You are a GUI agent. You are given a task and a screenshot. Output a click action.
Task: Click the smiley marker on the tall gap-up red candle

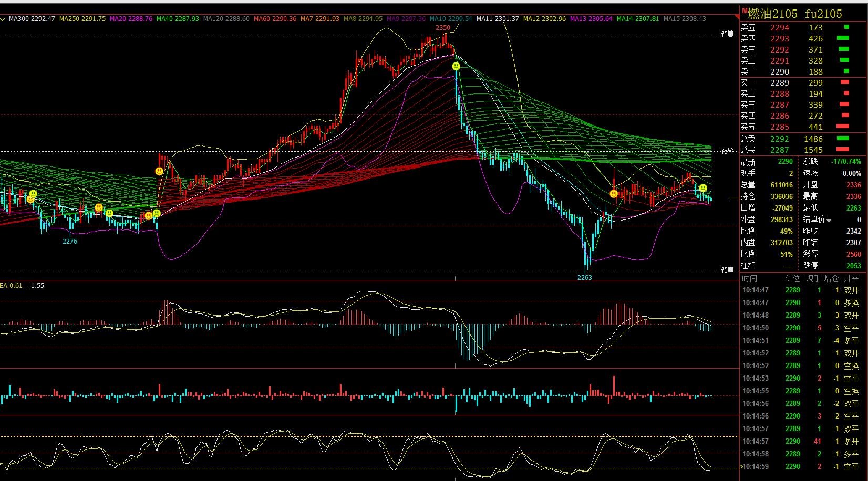coord(159,171)
